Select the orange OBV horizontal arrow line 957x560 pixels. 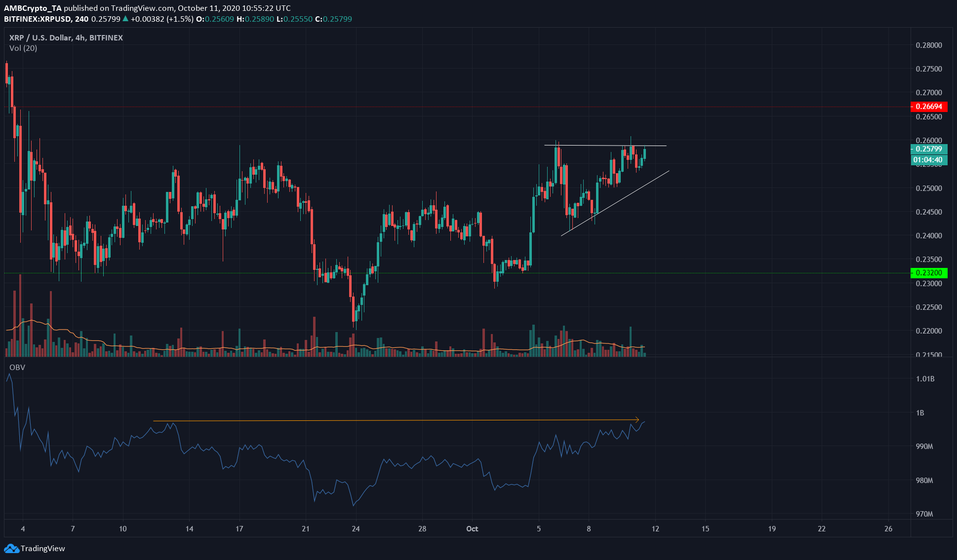point(396,420)
